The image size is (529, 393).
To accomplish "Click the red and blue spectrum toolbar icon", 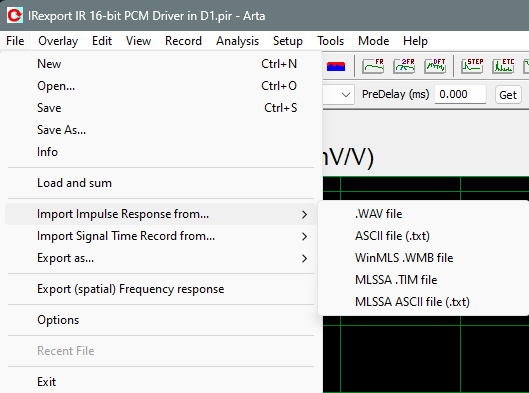I will pos(336,66).
